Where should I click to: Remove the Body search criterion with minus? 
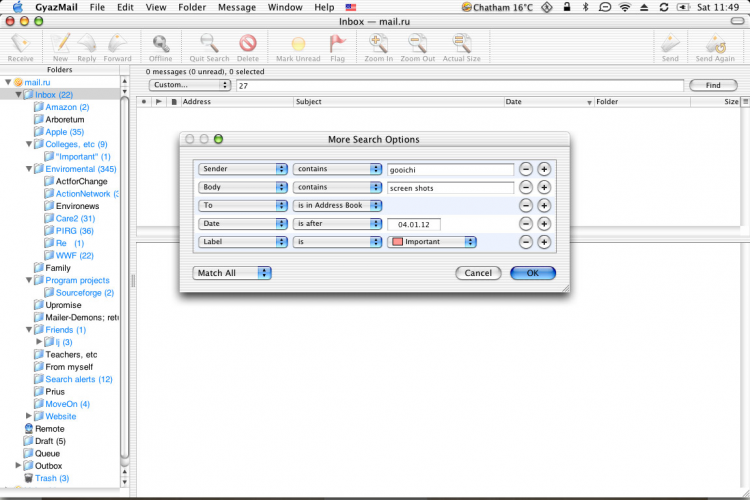(526, 187)
